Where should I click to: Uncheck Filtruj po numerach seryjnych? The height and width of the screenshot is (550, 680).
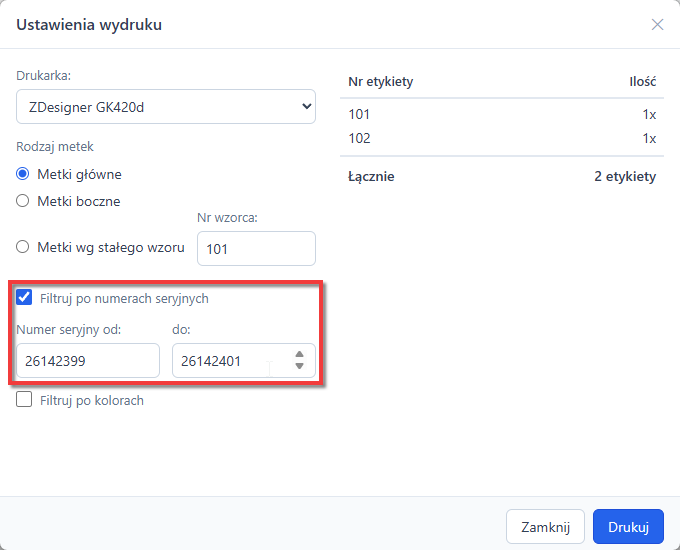pos(24,298)
